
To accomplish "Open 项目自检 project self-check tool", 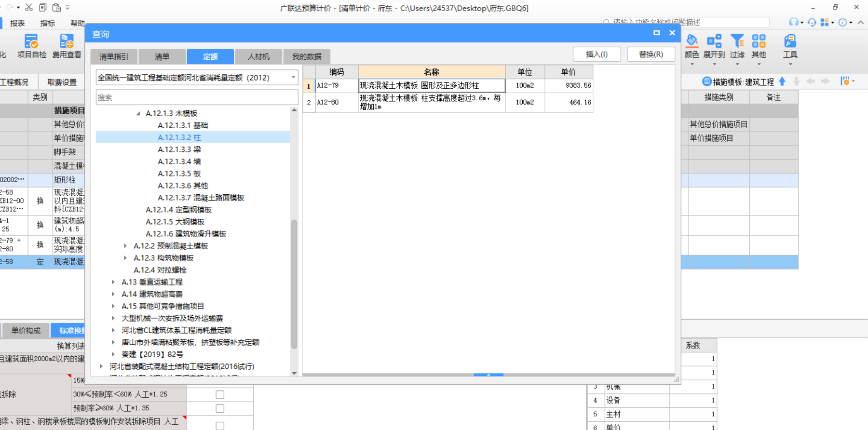I will [32, 46].
